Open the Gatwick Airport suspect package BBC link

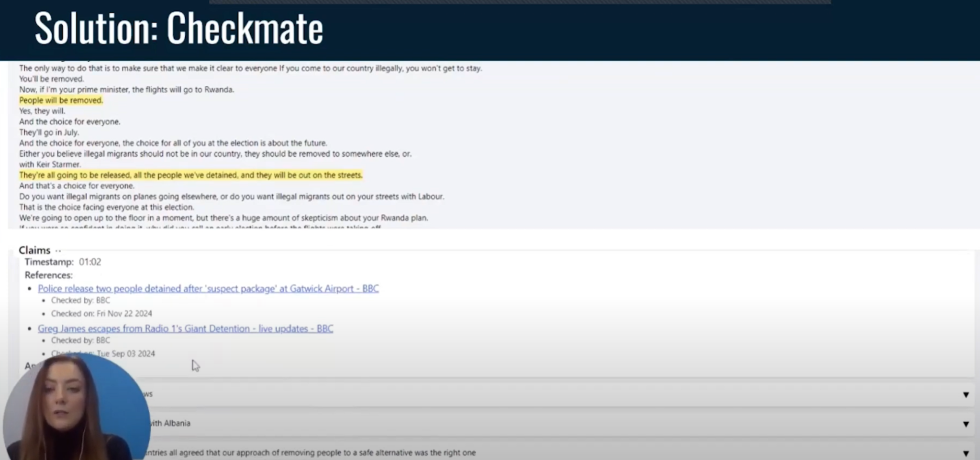coord(208,288)
